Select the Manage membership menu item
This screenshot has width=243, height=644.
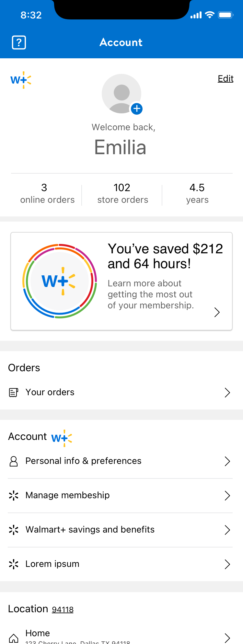click(120, 496)
